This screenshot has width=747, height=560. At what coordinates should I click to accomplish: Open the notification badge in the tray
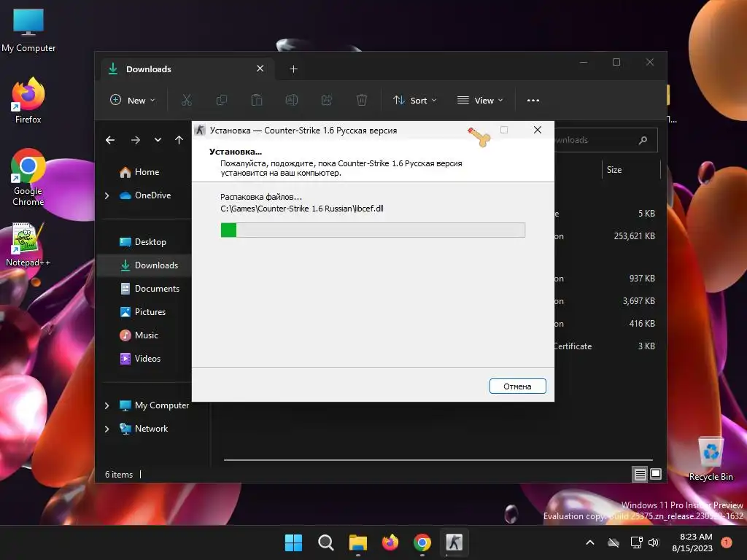coord(727,542)
